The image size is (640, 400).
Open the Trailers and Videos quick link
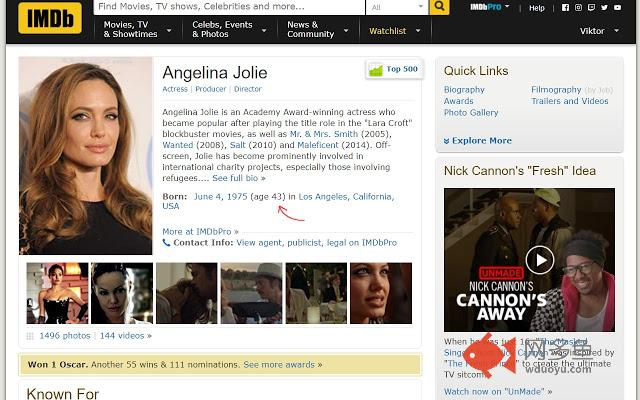(569, 101)
